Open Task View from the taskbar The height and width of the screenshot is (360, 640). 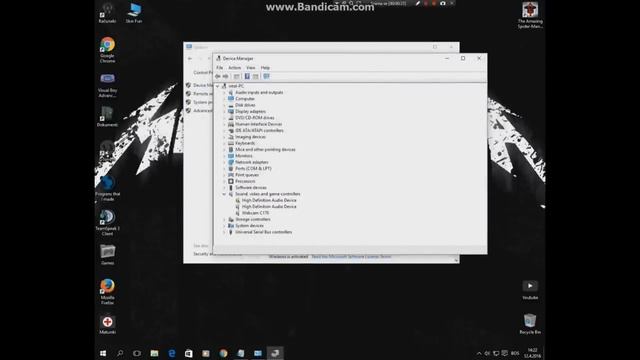137,353
